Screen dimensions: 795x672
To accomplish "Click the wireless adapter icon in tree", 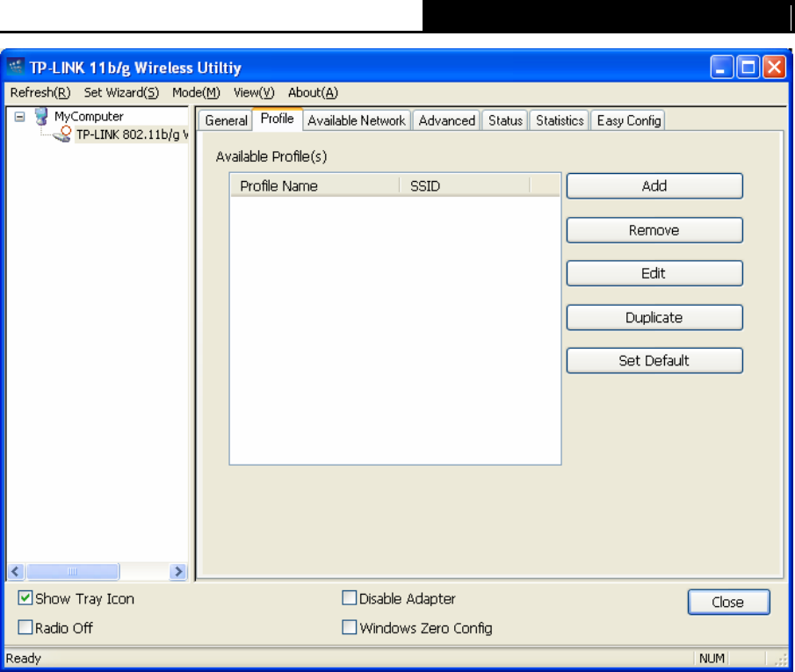I will point(62,134).
